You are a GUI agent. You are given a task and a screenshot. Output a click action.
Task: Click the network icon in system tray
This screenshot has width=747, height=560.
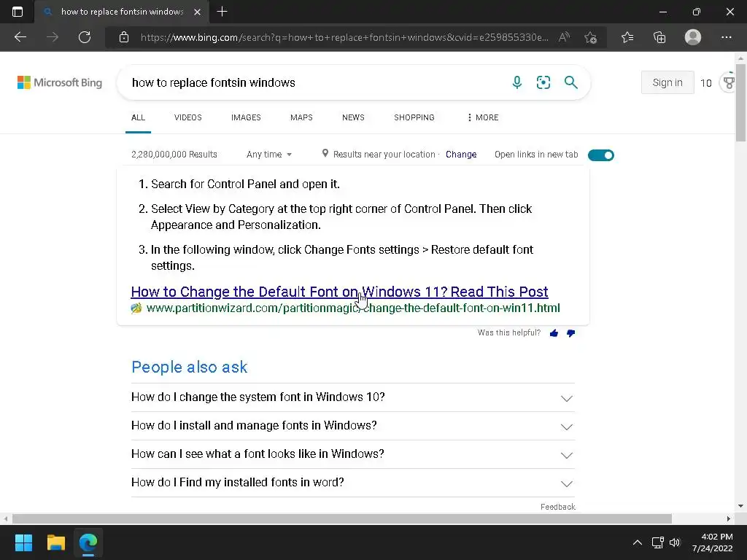coord(658,542)
